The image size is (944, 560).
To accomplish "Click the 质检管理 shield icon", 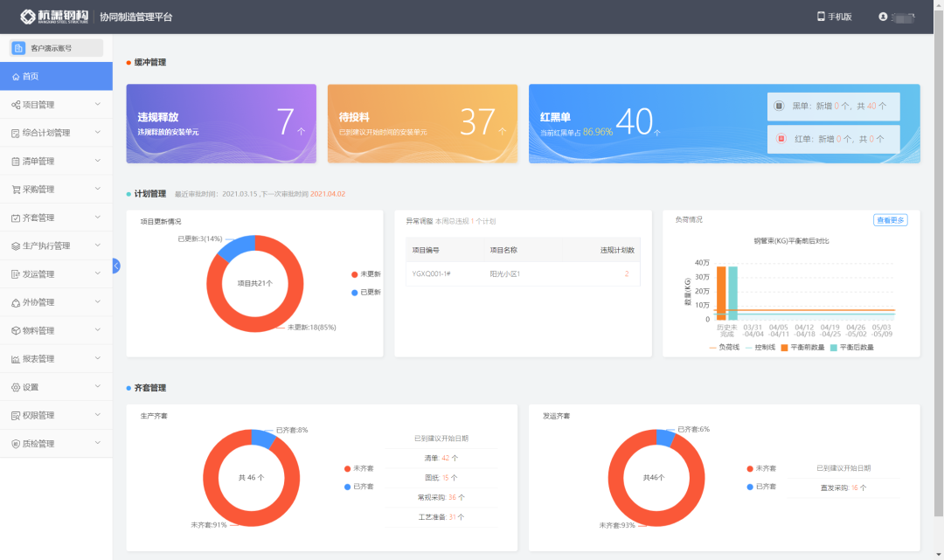I will (x=16, y=444).
